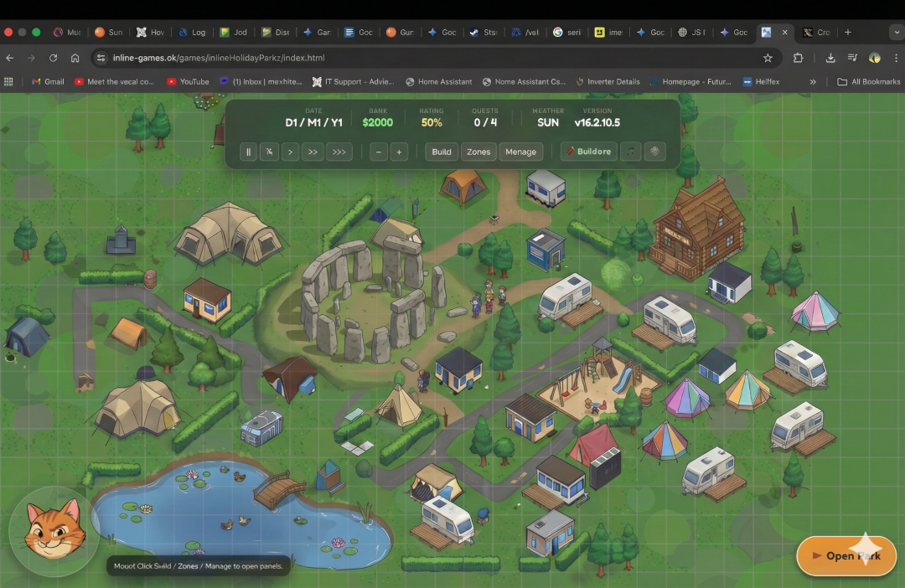Toggle Buildore editing mode
This screenshot has width=905, height=588.
587,152
